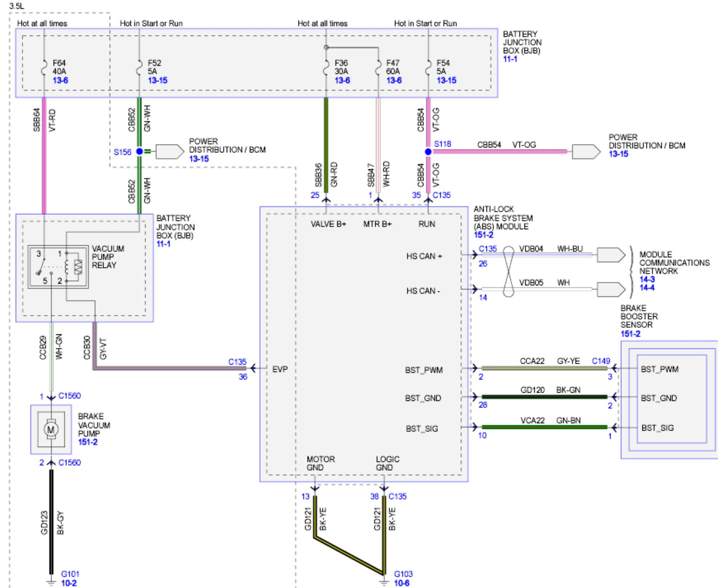Open the 10-2 link below G101

pyautogui.click(x=69, y=583)
